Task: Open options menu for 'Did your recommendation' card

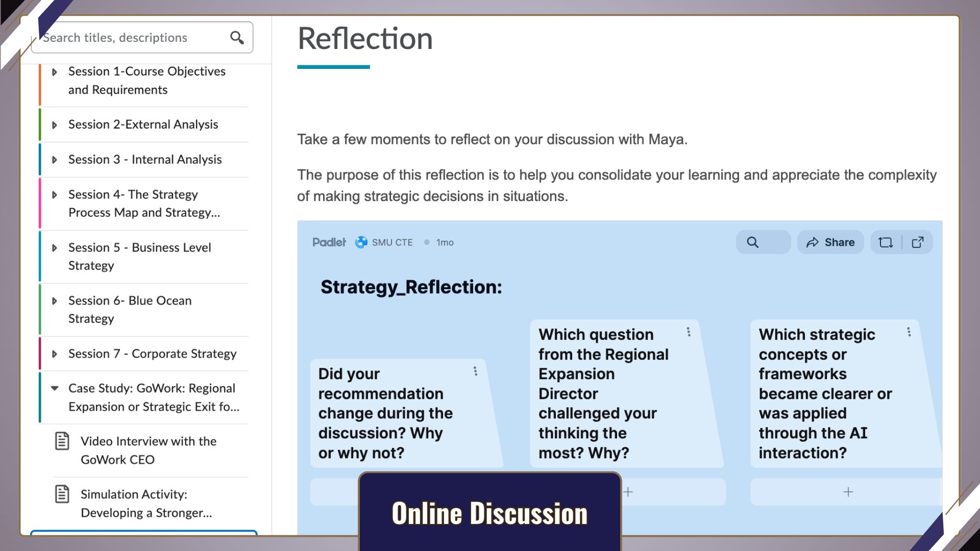Action: click(475, 371)
